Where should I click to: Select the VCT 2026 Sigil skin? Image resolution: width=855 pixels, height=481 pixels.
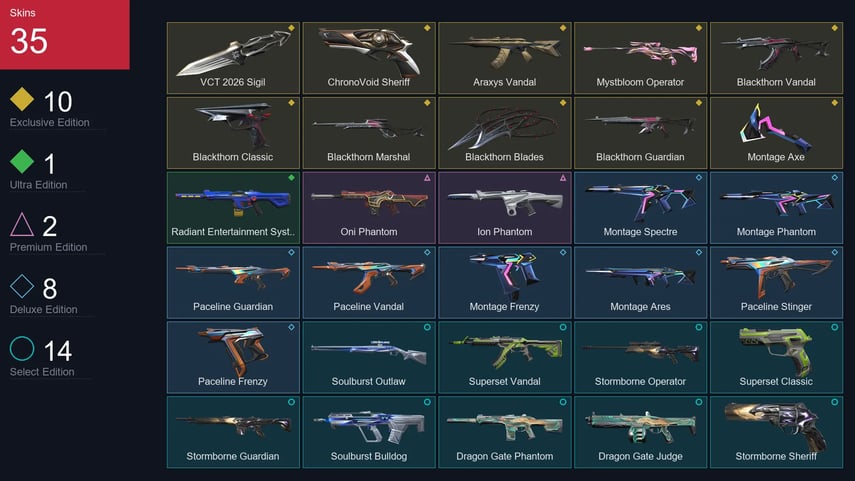pyautogui.click(x=233, y=58)
